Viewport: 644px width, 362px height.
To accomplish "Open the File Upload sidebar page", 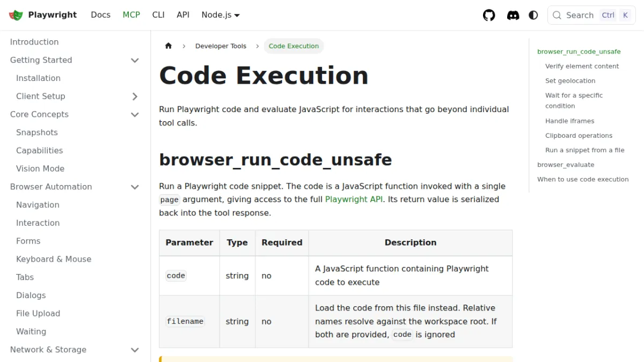I will coord(38,314).
